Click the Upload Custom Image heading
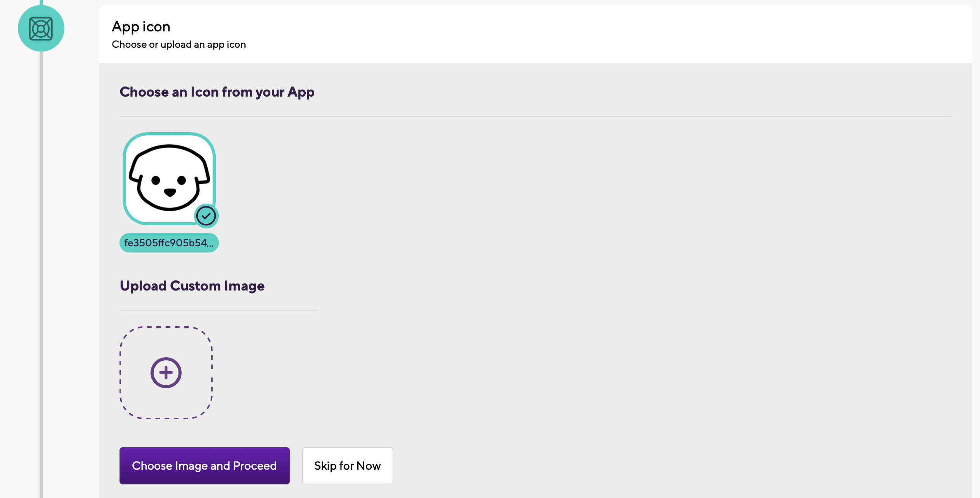This screenshot has height=498, width=980. pos(192,286)
